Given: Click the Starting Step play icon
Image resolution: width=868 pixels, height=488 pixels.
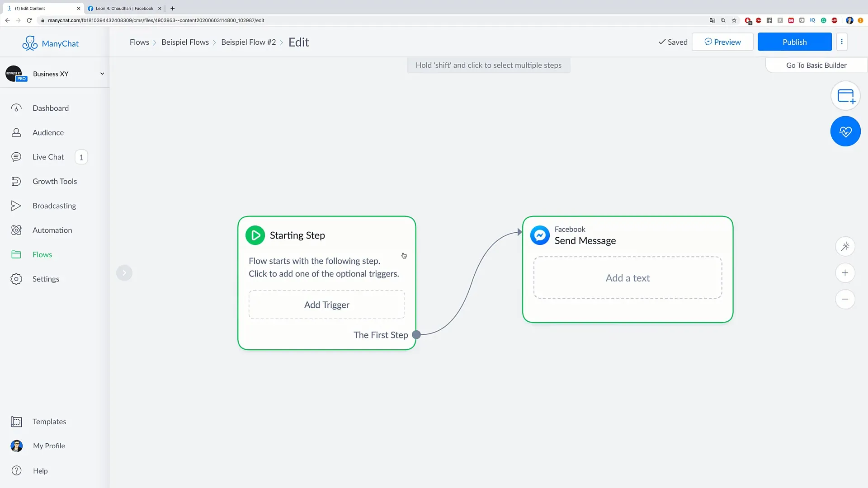Looking at the screenshot, I should 255,234.
